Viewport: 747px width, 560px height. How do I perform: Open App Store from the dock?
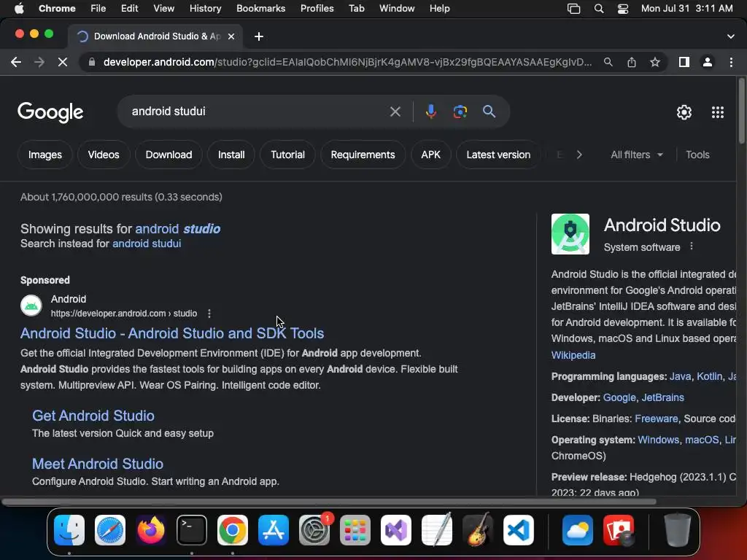pos(274,529)
